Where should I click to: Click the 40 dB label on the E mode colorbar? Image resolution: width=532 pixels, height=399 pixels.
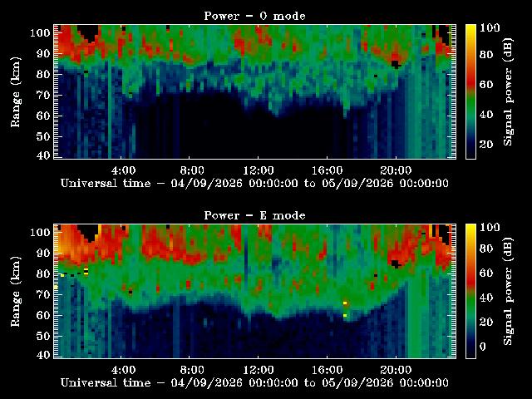click(x=486, y=298)
